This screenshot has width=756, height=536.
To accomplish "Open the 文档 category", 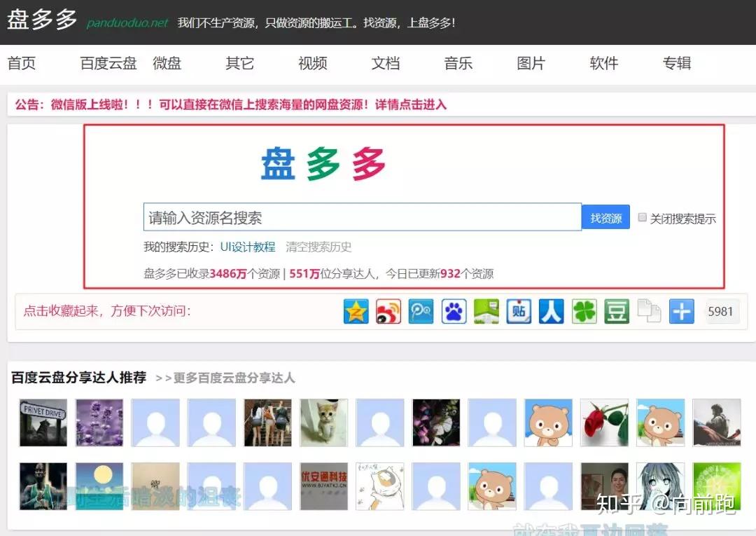I will pyautogui.click(x=385, y=63).
